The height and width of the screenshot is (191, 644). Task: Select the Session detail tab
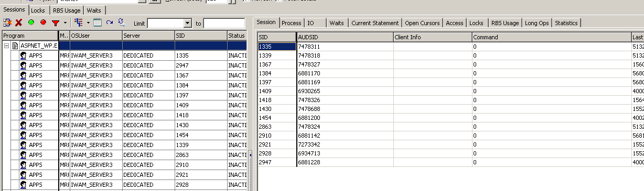266,23
